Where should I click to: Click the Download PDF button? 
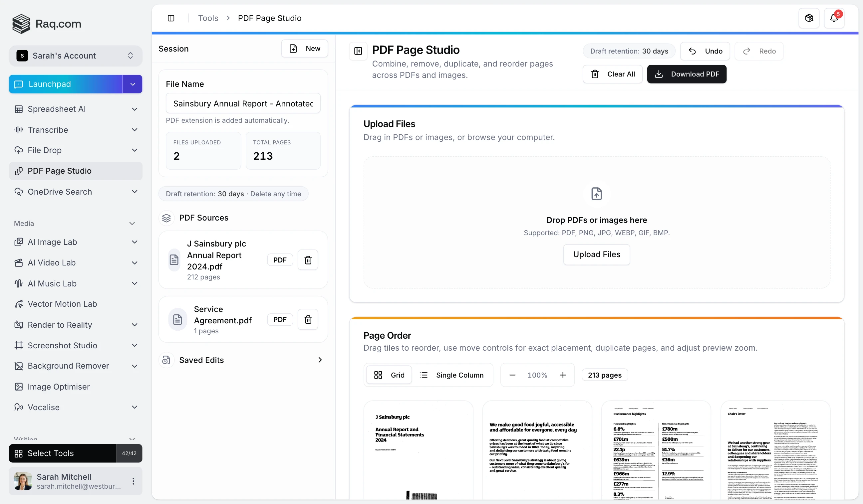tap(687, 74)
